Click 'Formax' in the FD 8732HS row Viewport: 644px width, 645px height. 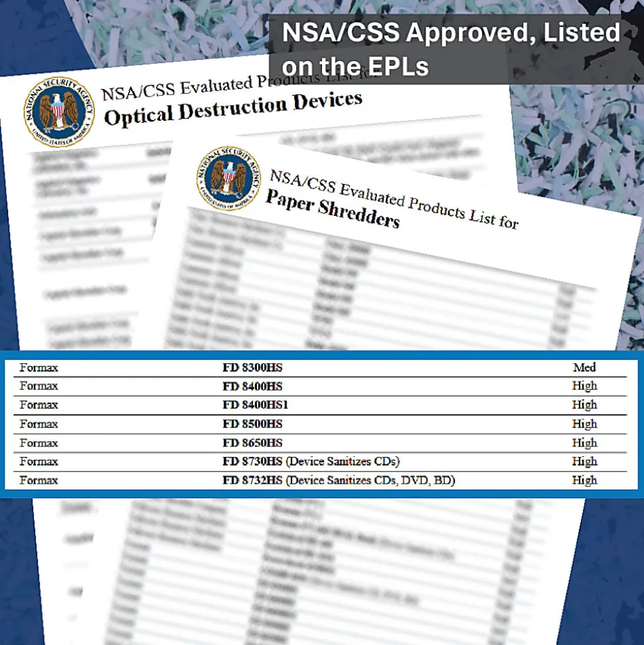[x=39, y=480]
